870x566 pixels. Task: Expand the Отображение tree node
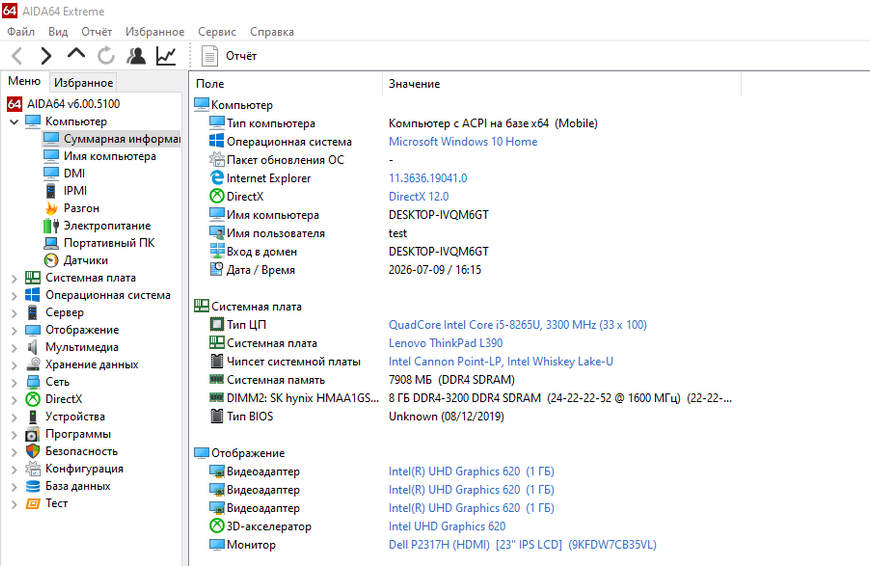tap(14, 330)
